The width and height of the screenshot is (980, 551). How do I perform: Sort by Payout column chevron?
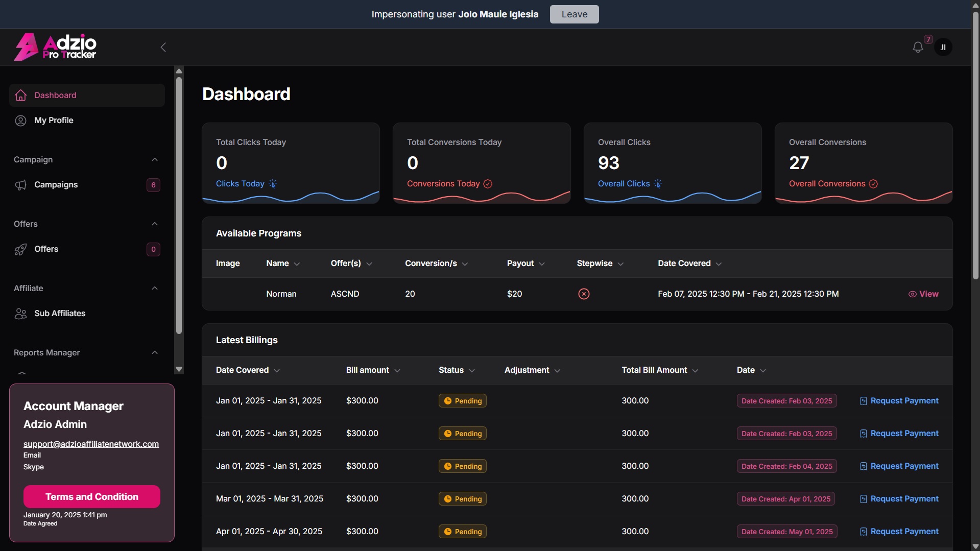click(x=542, y=264)
